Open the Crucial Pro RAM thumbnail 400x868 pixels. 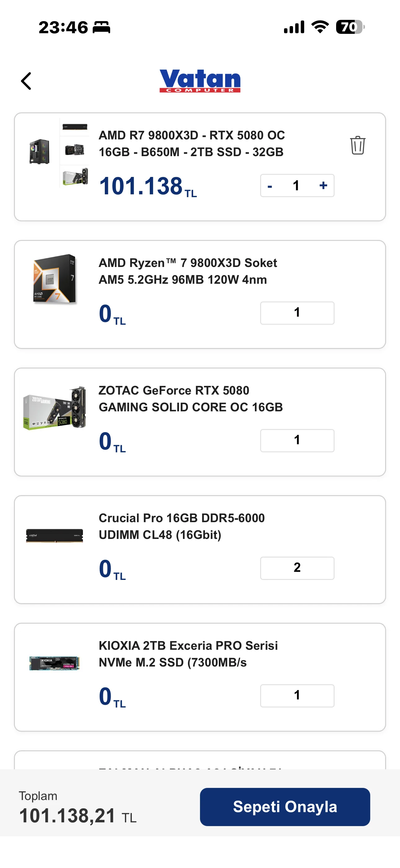(55, 535)
